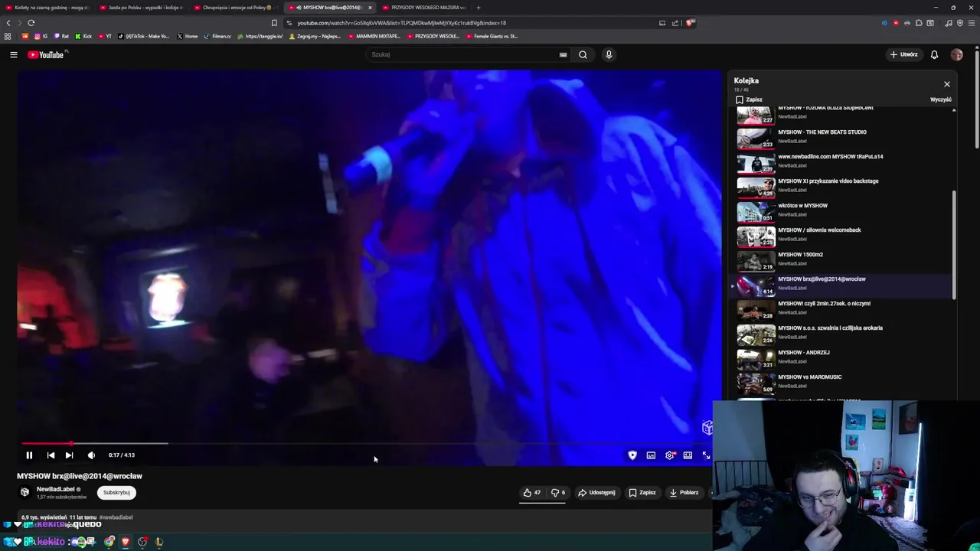Open the Kick bookmark

point(83,36)
